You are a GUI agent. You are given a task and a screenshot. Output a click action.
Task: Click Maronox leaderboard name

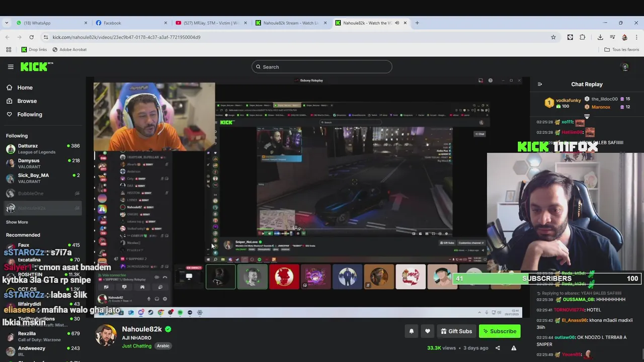click(x=601, y=107)
